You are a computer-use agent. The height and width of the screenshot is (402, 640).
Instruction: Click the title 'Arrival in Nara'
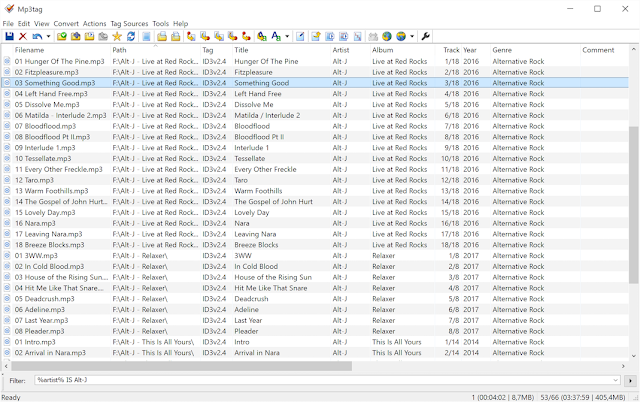pyautogui.click(x=257, y=353)
